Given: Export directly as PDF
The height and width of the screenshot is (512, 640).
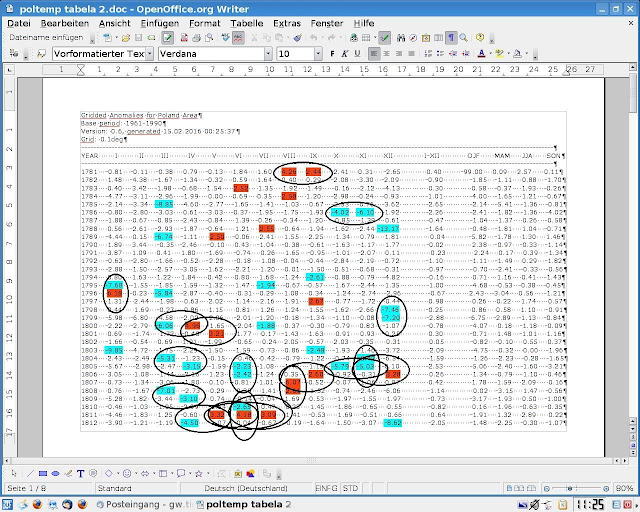Looking at the screenshot, I should click(x=184, y=38).
